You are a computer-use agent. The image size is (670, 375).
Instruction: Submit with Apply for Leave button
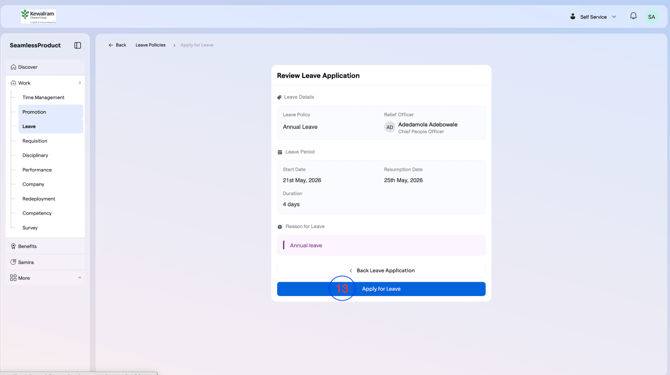click(381, 289)
